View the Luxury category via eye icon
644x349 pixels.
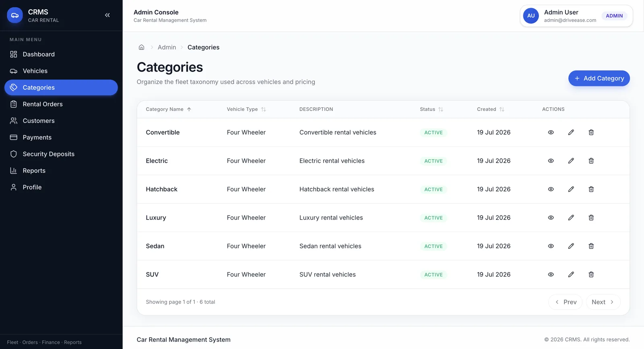click(x=551, y=218)
